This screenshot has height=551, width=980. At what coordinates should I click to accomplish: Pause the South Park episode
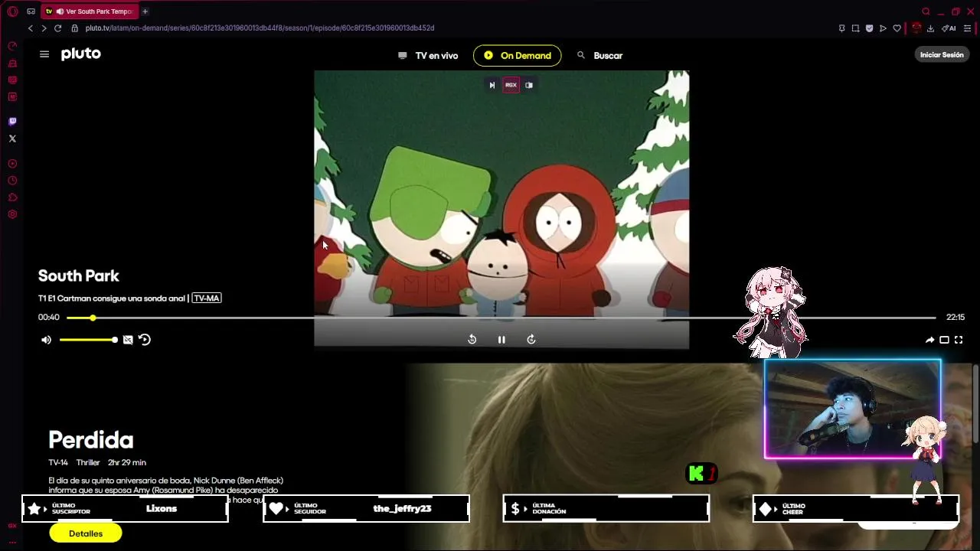pos(501,340)
